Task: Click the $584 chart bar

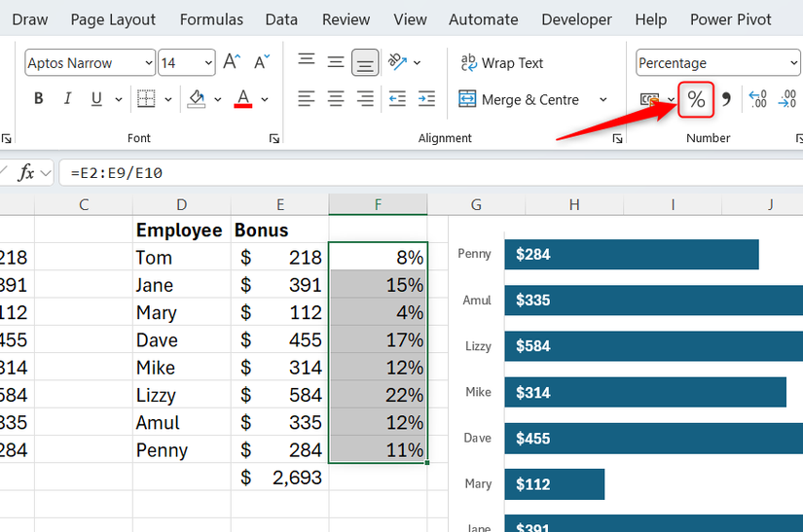Action: [x=653, y=346]
